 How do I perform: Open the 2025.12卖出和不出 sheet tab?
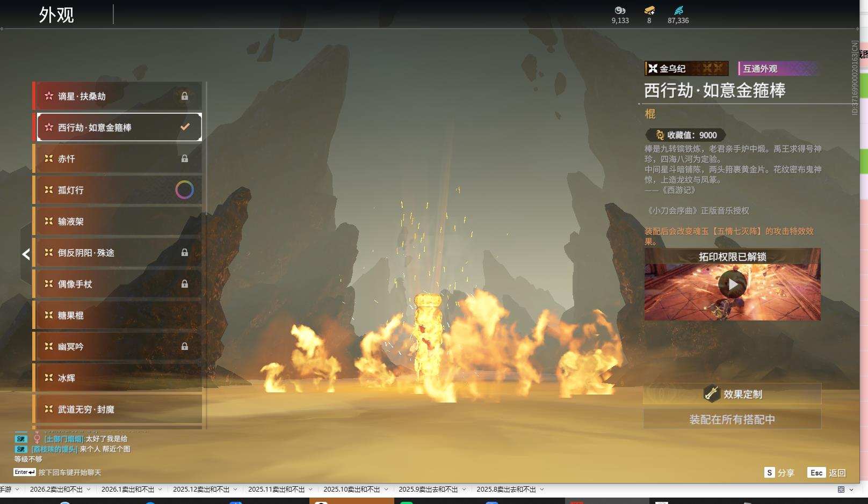point(201,490)
